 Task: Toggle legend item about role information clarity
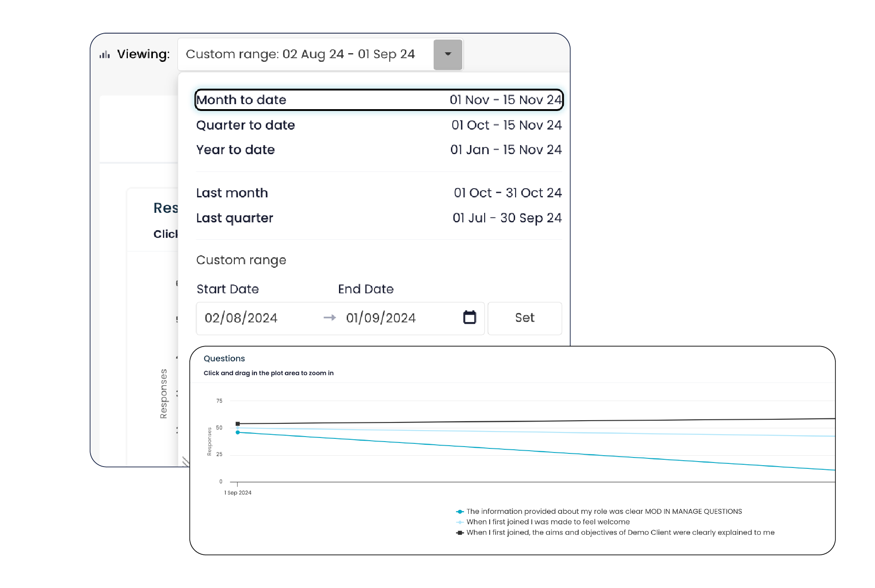click(599, 512)
